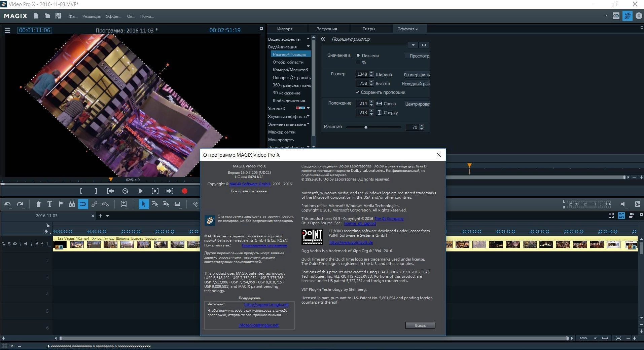
Task: Expand Звуковые эффекты category
Action: click(308, 116)
